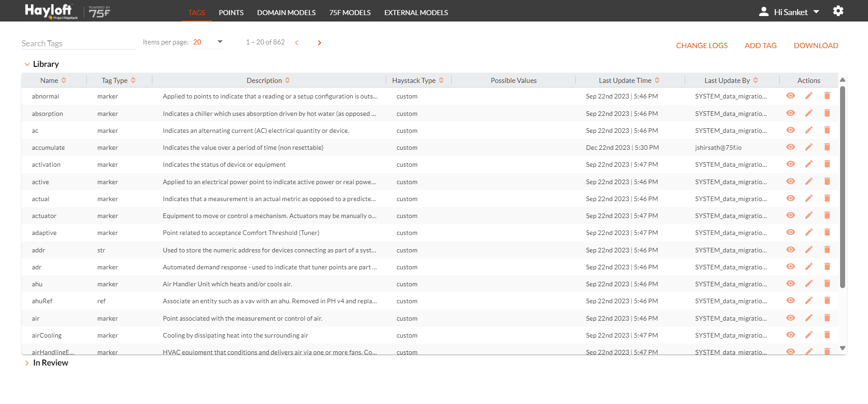Screen dimensions: 868x404
Task: Delete the air tag
Action: coord(827,318)
